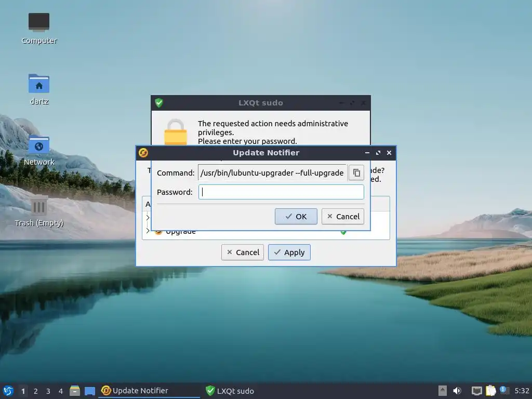The height and width of the screenshot is (399, 532).
Task: Switch to virtual desktop 1
Action: tap(23, 391)
